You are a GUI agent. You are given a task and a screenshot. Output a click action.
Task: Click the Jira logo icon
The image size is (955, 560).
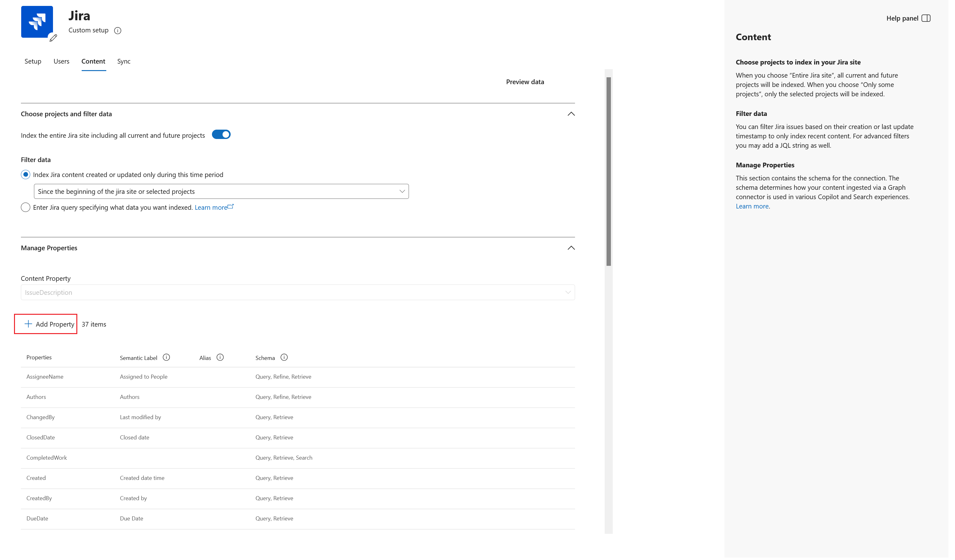[x=37, y=22]
